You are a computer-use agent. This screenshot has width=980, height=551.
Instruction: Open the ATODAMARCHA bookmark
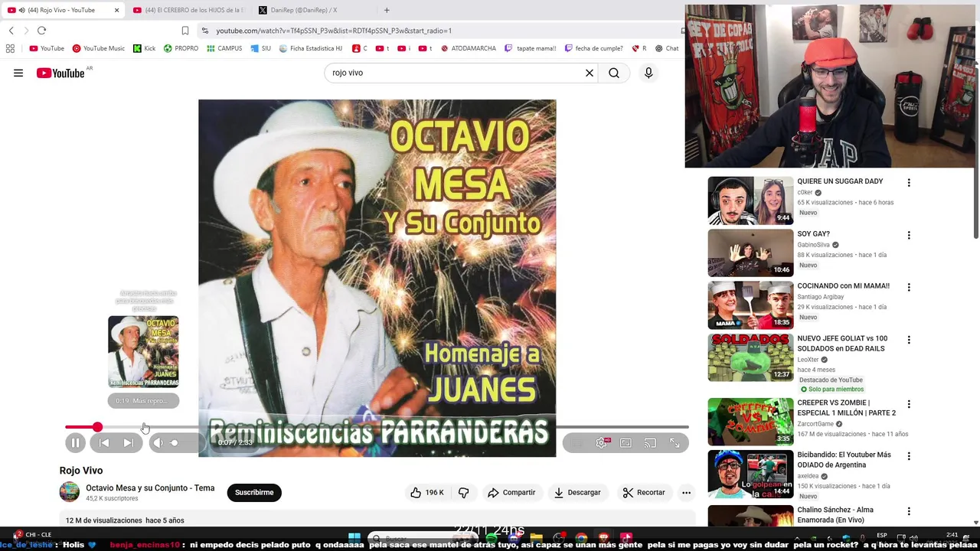(x=469, y=48)
